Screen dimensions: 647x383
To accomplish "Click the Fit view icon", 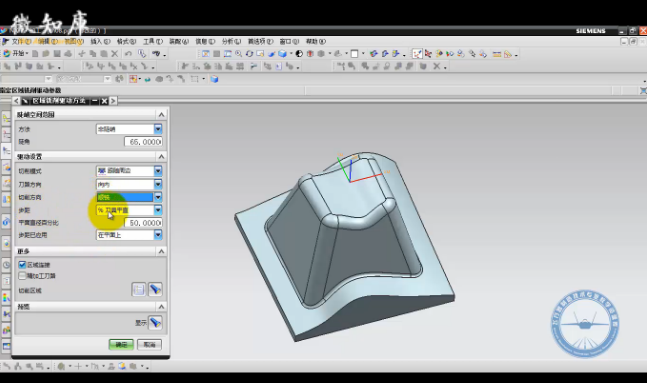I will pos(205,54).
